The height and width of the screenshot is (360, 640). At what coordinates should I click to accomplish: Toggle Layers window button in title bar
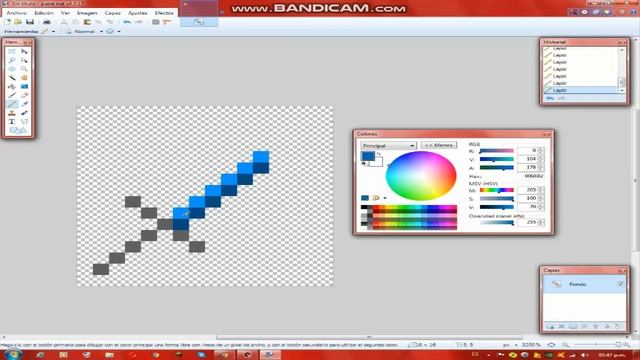click(x=596, y=12)
